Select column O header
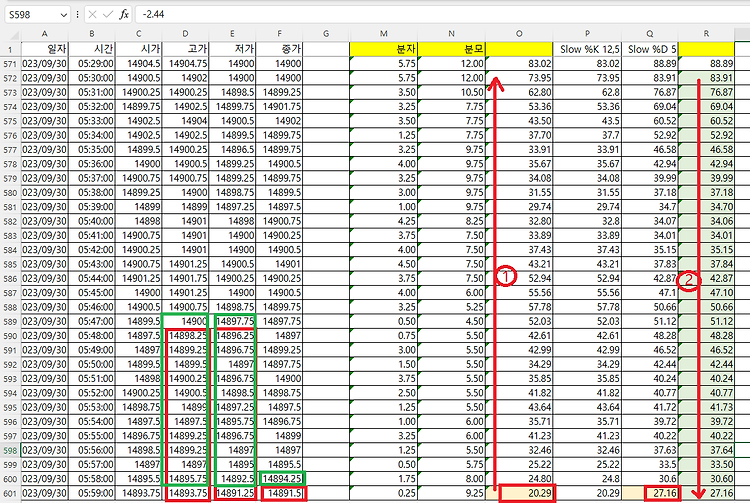 tap(519, 34)
